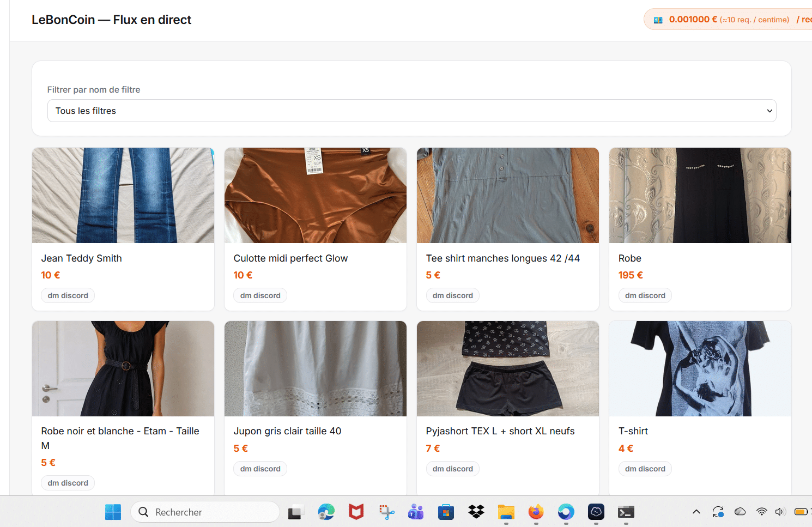Click the Jupon gris clair taille 40 title
The image size is (812, 527).
click(x=287, y=431)
